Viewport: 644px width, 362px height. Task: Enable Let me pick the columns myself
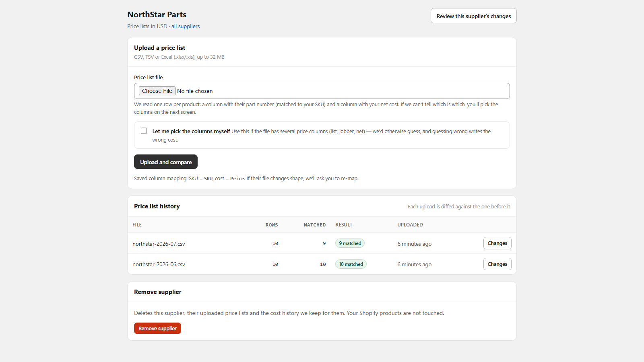coord(144,131)
